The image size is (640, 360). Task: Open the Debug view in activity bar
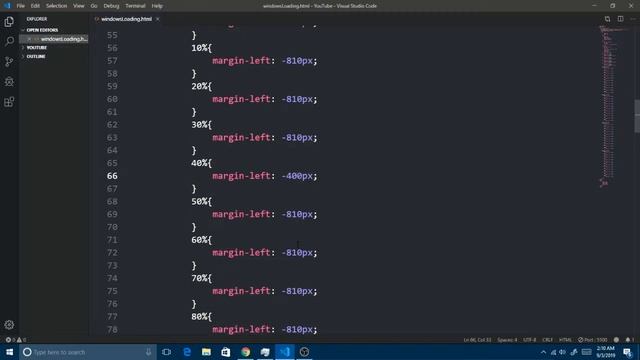point(9,82)
